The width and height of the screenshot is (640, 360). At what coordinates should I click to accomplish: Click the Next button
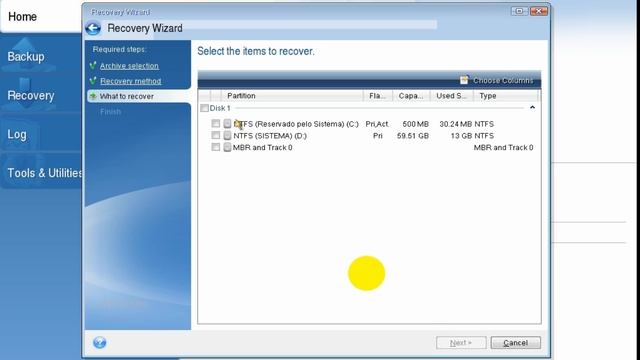[461, 343]
